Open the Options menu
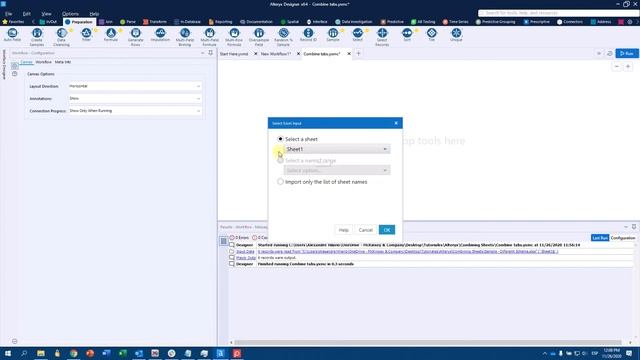Viewport: 640px width, 360px height. (70, 13)
